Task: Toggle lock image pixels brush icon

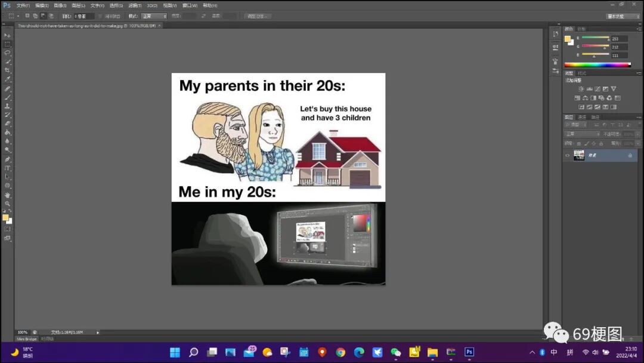Action: click(587, 143)
